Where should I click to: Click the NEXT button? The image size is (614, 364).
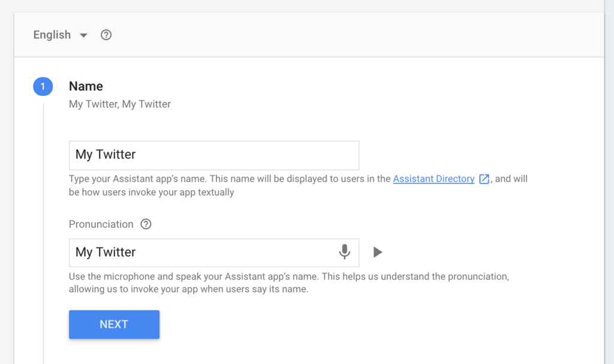click(114, 324)
